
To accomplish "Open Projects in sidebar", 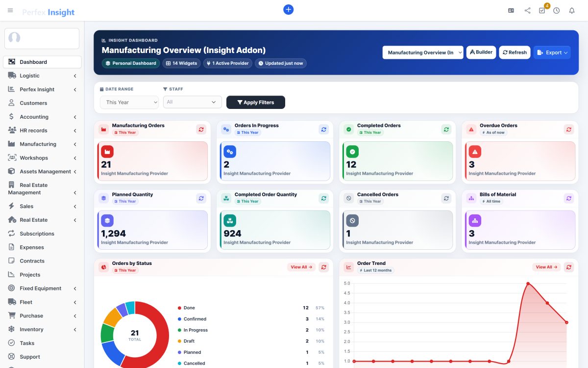I will [x=42, y=275].
